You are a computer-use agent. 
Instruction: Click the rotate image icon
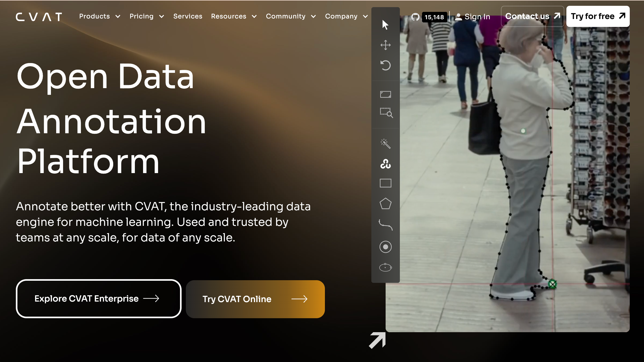(x=385, y=65)
